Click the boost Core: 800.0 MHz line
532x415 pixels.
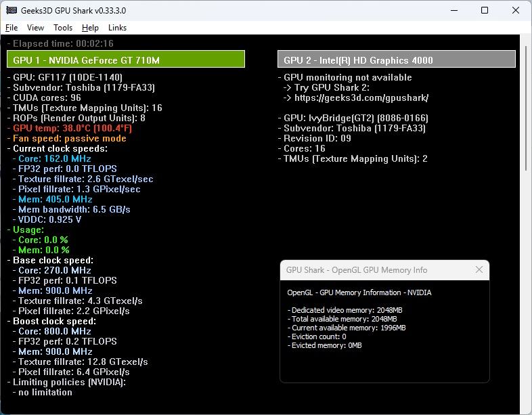(52, 332)
